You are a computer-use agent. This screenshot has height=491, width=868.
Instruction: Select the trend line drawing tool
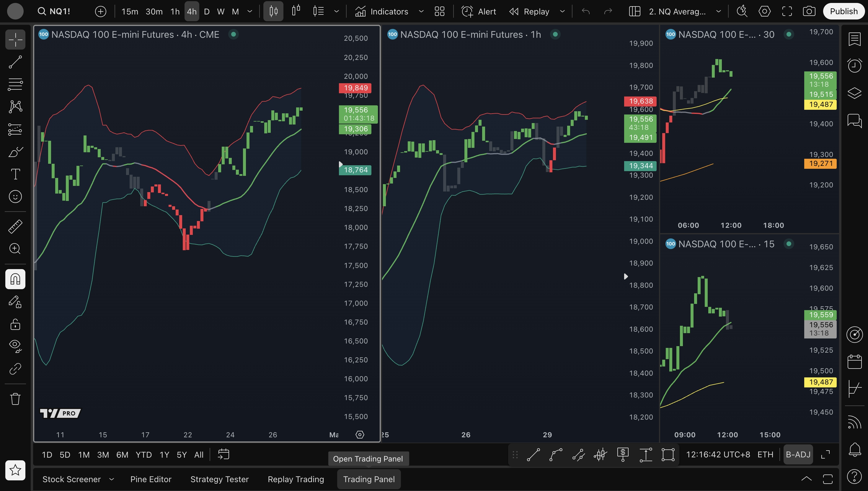tap(15, 62)
